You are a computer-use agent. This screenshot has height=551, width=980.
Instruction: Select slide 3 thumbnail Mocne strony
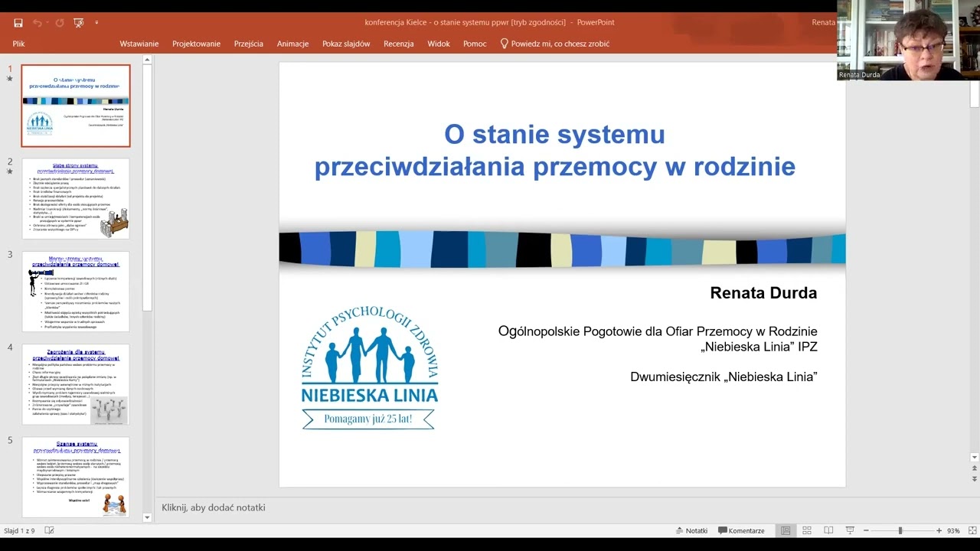tap(76, 292)
